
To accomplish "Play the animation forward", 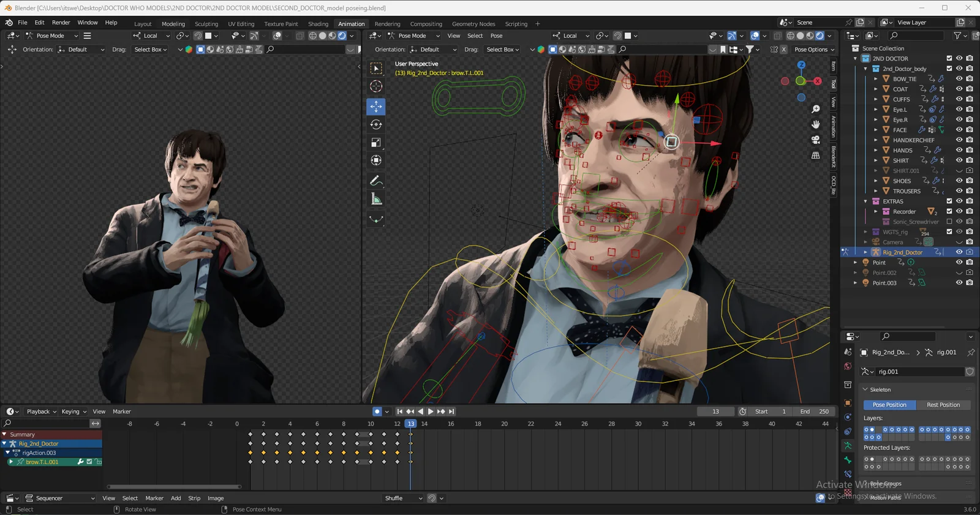I will pos(431,412).
